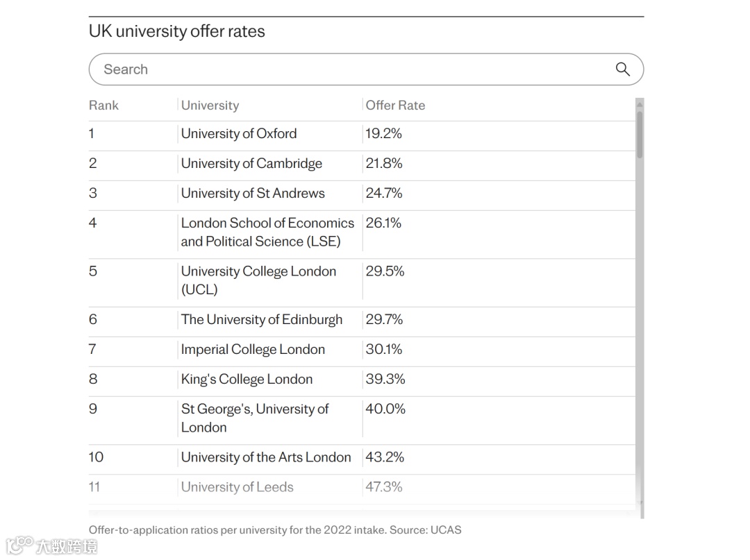The width and height of the screenshot is (750, 560).
Task: Select the University of Oxford row
Action: coord(238,133)
